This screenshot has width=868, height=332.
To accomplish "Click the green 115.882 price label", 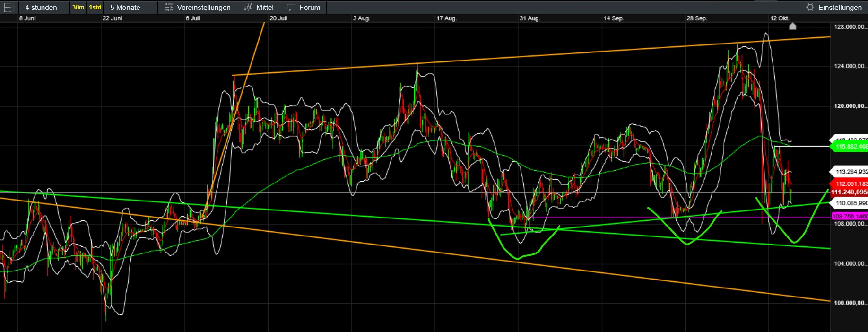I will [851, 147].
